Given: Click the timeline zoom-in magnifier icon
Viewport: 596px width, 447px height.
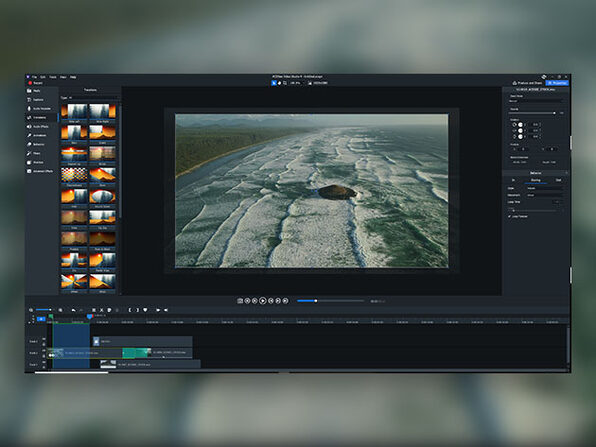Looking at the screenshot, I should (60, 310).
